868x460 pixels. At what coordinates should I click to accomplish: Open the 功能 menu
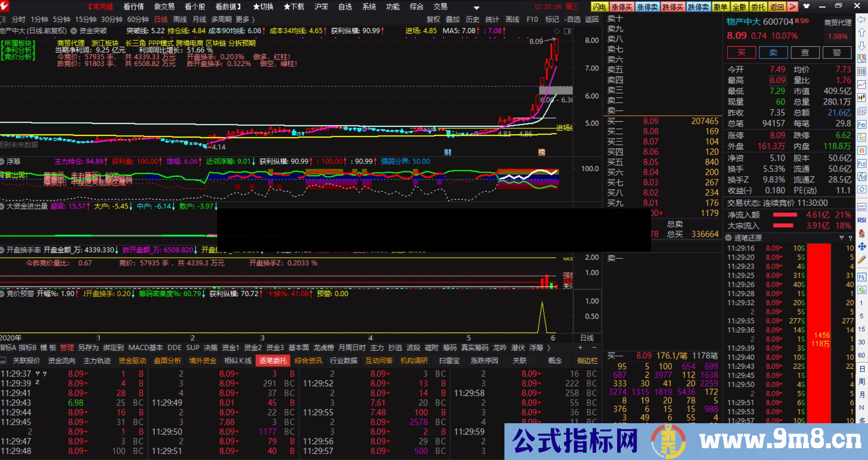coord(392,6)
